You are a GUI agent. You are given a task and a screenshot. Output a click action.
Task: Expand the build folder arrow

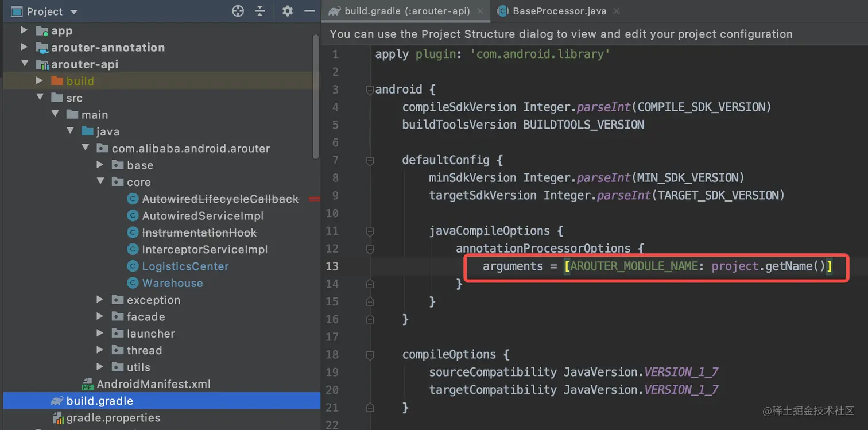click(x=40, y=80)
